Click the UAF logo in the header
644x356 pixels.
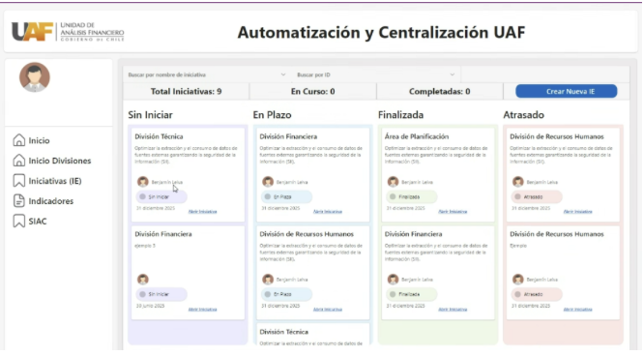click(69, 32)
